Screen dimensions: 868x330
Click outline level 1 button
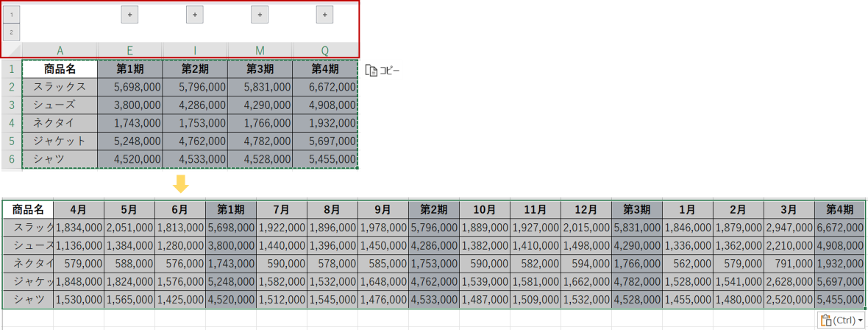(x=12, y=15)
